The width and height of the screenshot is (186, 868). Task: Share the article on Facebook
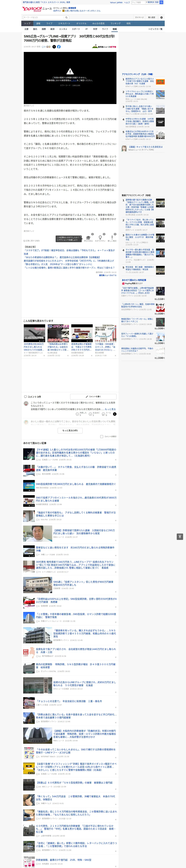[x=59, y=47]
